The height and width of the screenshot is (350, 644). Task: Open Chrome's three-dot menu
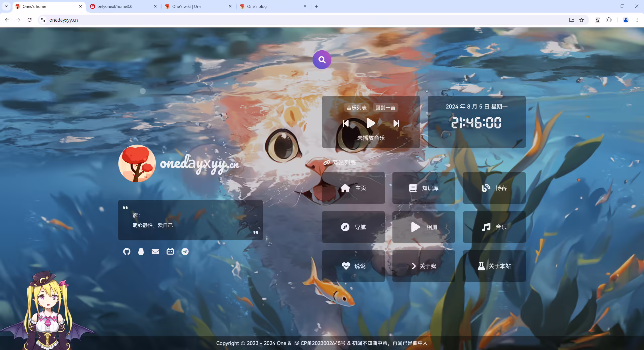coord(637,20)
